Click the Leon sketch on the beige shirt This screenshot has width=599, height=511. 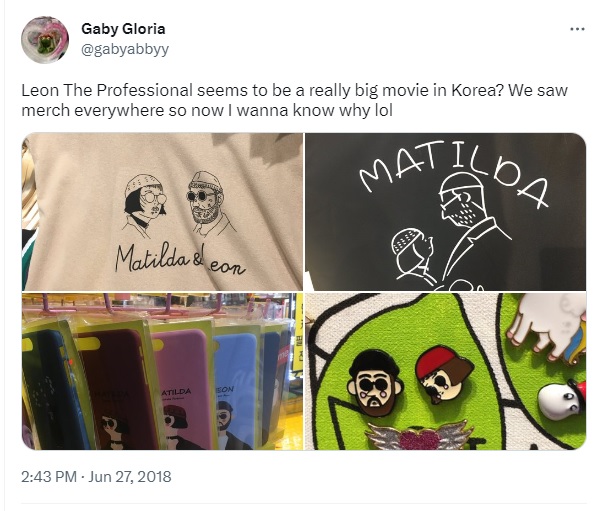click(x=209, y=202)
